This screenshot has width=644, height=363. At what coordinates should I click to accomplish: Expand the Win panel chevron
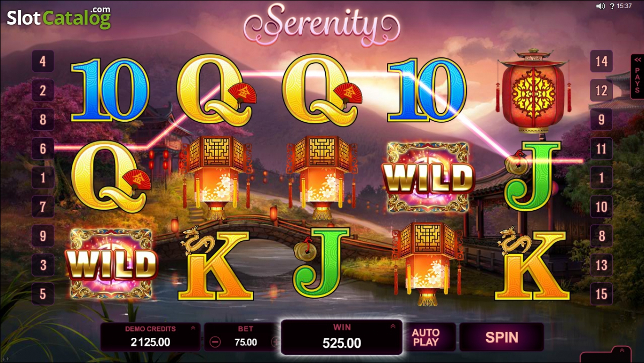(x=393, y=326)
